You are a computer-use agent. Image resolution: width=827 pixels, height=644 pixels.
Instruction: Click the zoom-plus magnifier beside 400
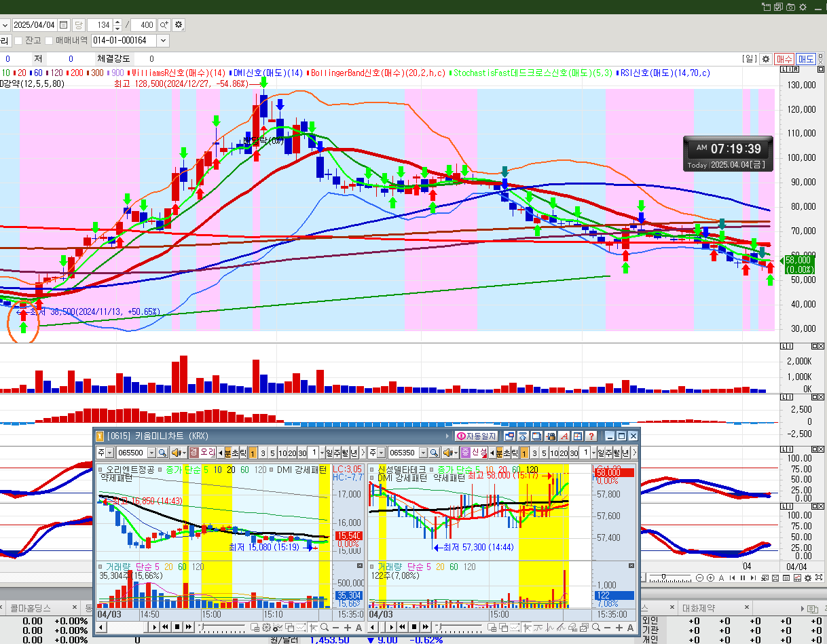(164, 24)
